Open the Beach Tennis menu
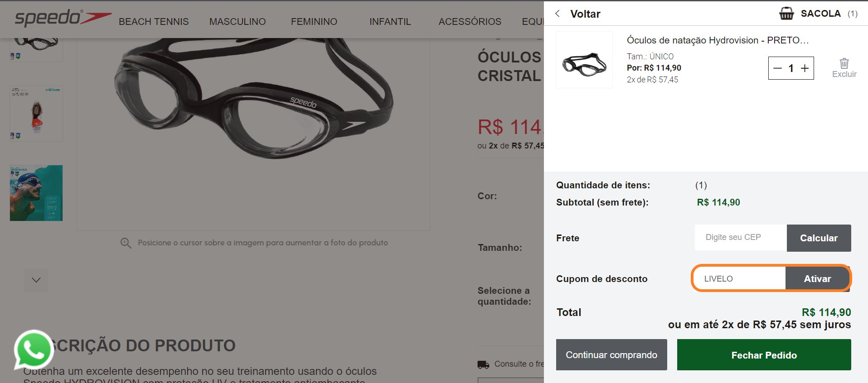 coord(154,22)
